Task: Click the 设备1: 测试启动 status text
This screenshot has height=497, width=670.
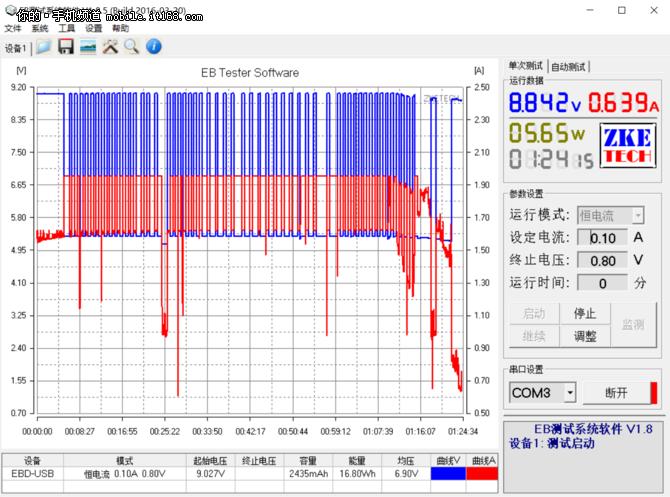Action: pyautogui.click(x=552, y=443)
